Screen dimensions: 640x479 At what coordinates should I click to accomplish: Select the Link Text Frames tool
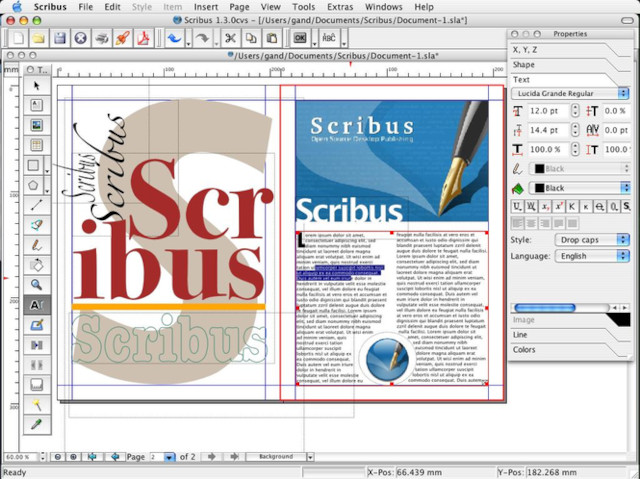click(37, 345)
